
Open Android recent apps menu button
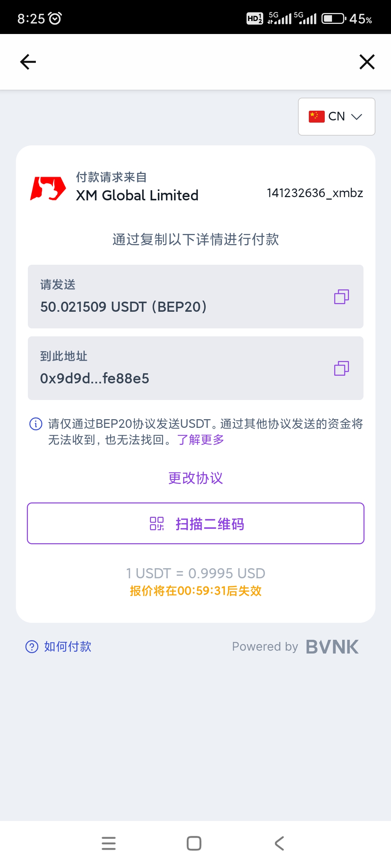tap(109, 843)
